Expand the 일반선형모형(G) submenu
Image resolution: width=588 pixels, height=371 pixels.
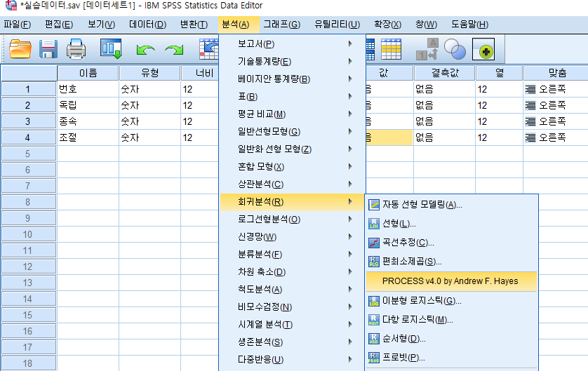292,132
